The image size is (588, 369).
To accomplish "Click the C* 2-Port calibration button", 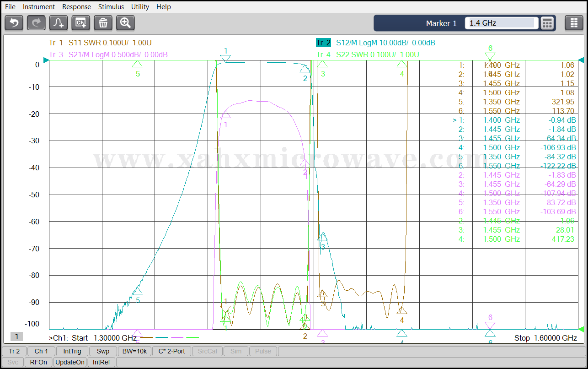I will (171, 351).
